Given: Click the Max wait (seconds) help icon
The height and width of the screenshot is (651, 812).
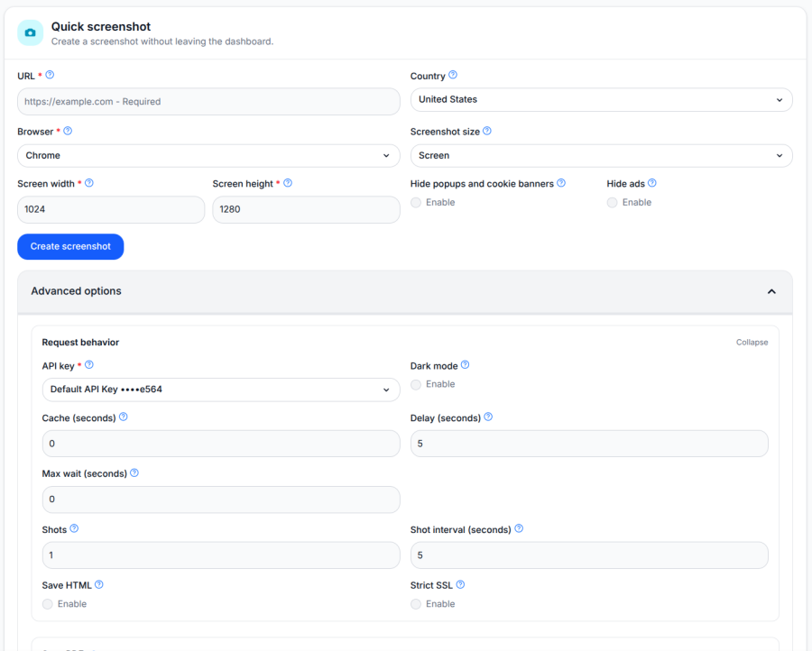Looking at the screenshot, I should [x=134, y=472].
